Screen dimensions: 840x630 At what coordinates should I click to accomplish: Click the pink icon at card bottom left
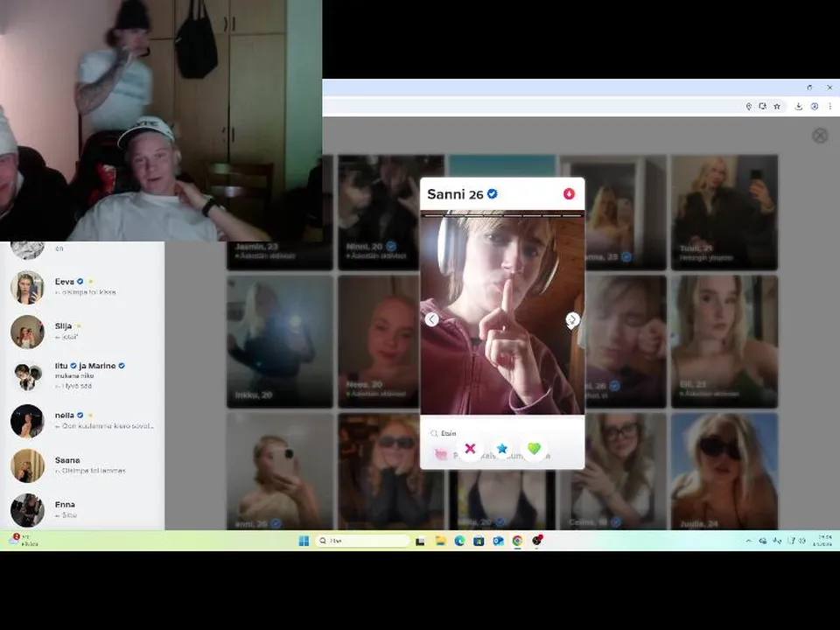click(440, 454)
